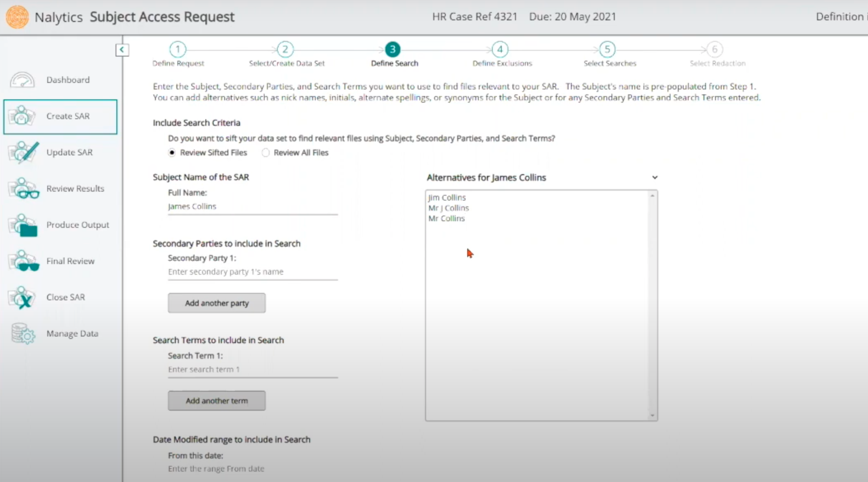Select the Mr Collins alternative
Image resolution: width=868 pixels, height=482 pixels.
[446, 218]
